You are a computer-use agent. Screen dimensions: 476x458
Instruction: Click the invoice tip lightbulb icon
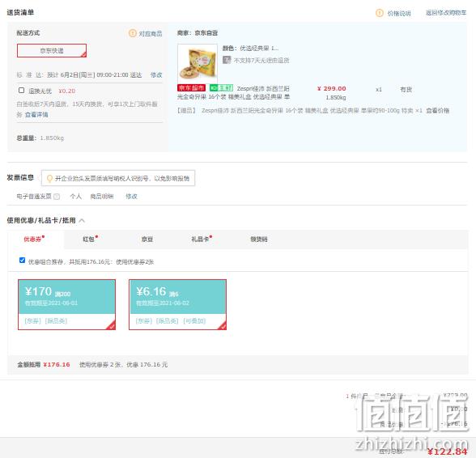(x=49, y=179)
